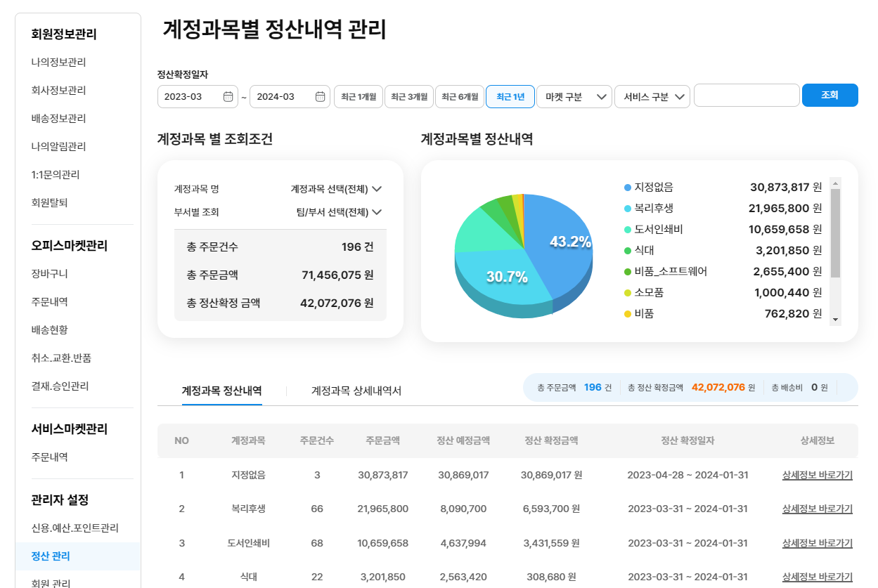Expand the 서비스 구분 dropdown
The image size is (878, 588).
point(652,97)
